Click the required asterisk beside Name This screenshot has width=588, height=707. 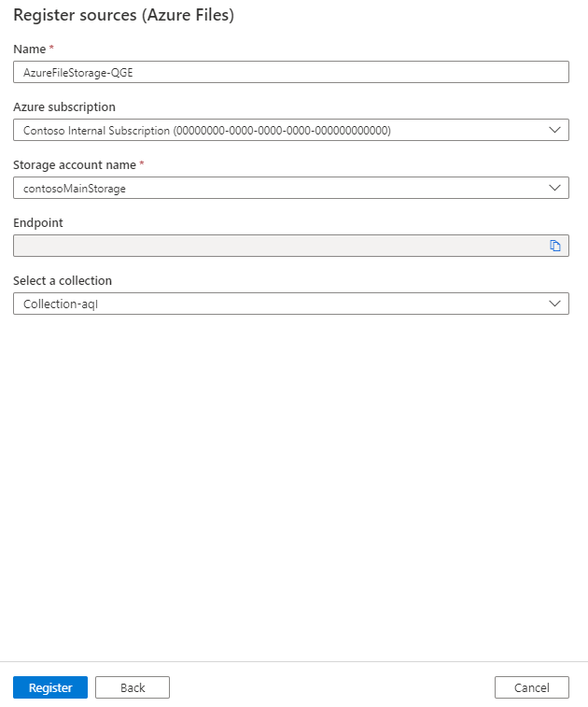coord(51,48)
